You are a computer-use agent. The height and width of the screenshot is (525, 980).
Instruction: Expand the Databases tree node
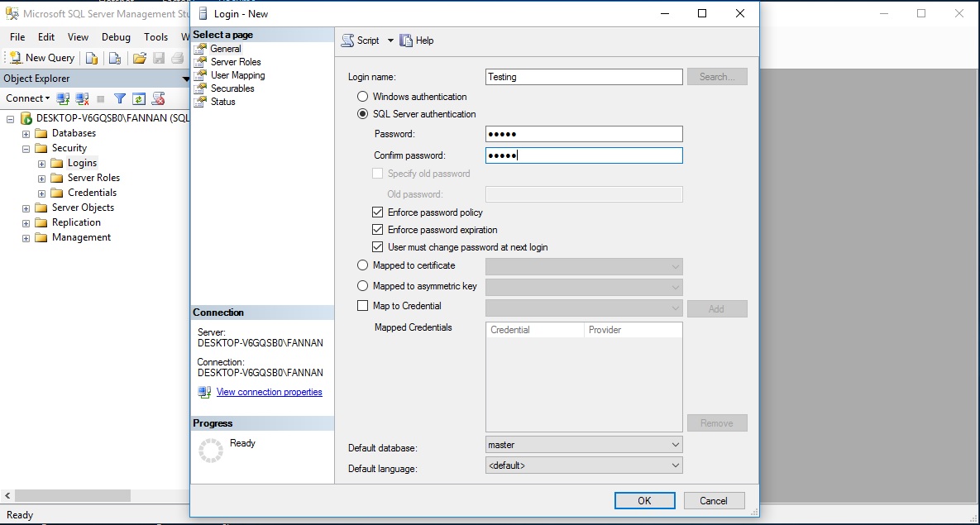(x=26, y=134)
